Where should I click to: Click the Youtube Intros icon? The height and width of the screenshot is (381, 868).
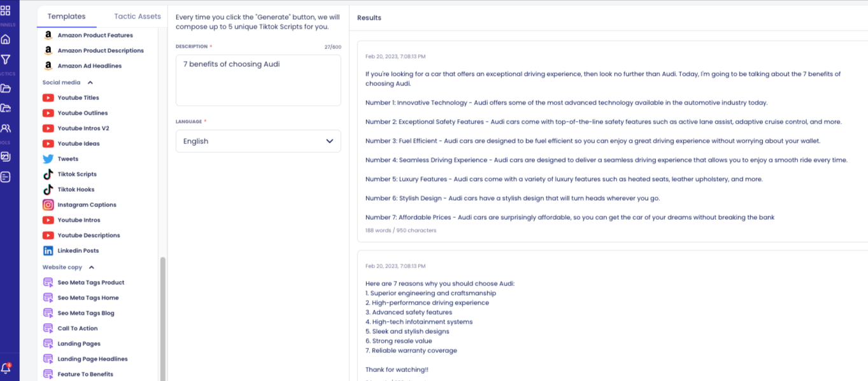click(x=48, y=220)
